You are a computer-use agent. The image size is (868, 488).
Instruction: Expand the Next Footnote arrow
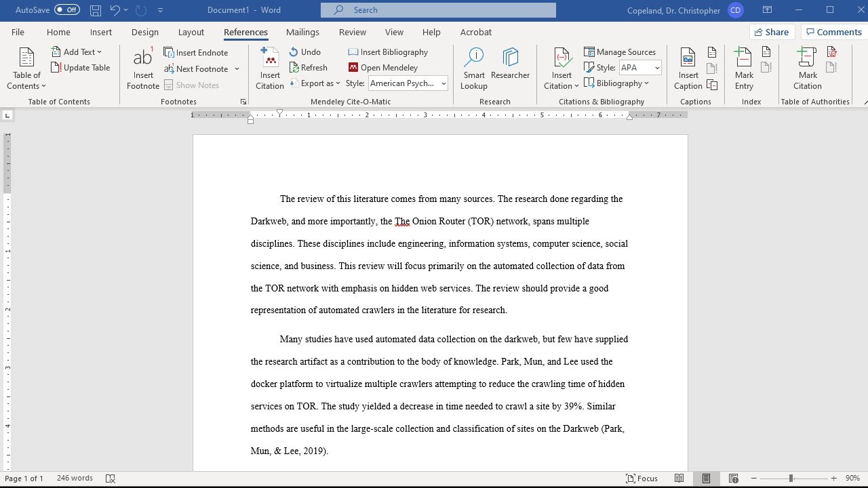point(237,69)
